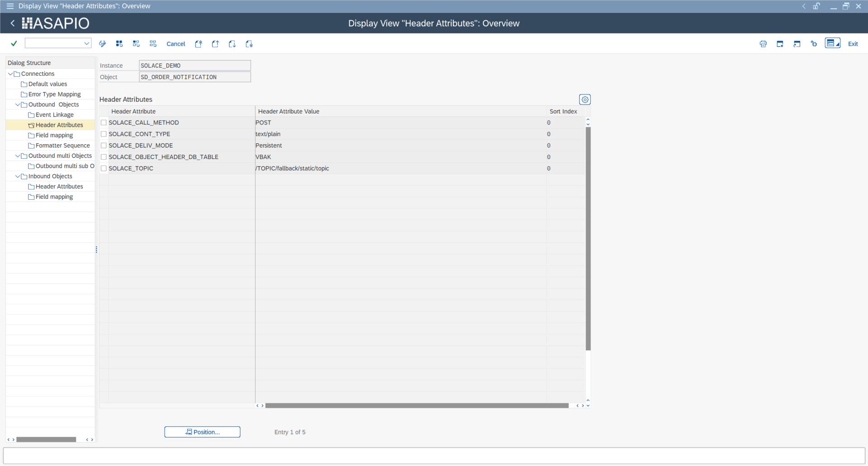The width and height of the screenshot is (868, 466).
Task: Go to first page icon
Action: point(198,44)
